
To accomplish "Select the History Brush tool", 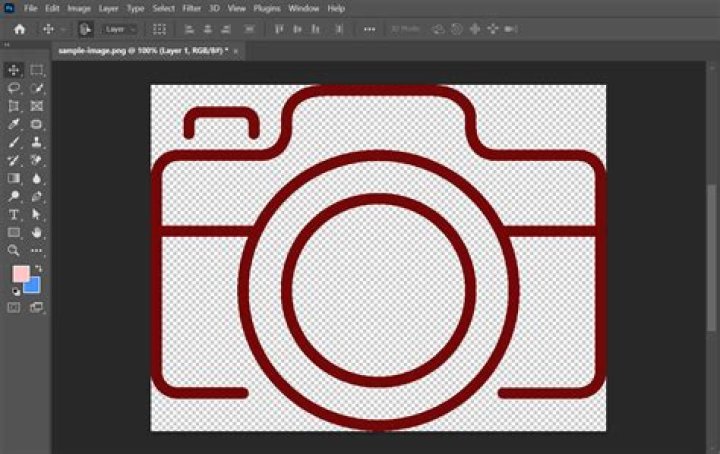I will click(x=14, y=160).
